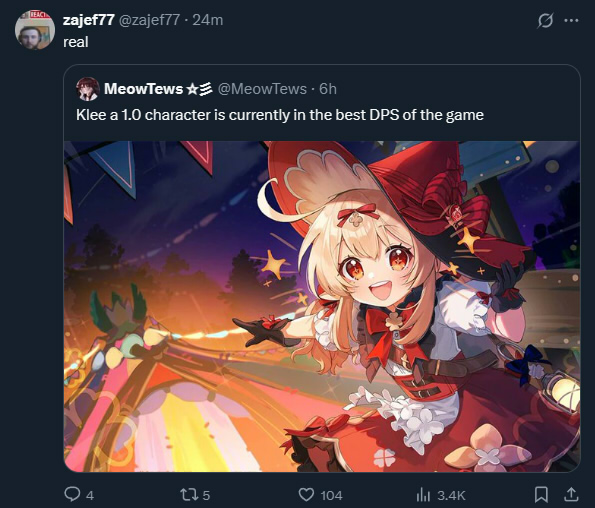Open the quoted post's 6h timestamp
The width and height of the screenshot is (595, 508).
tap(328, 89)
